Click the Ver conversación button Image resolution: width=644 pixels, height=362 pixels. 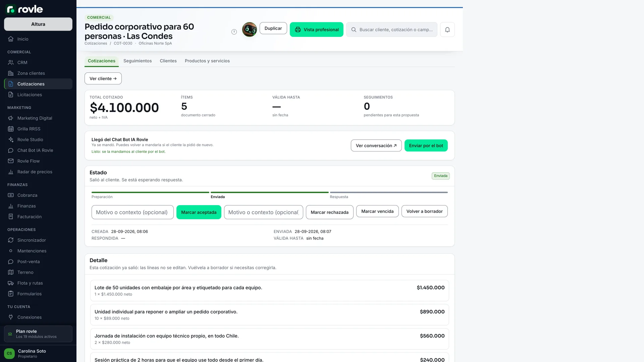(x=376, y=145)
